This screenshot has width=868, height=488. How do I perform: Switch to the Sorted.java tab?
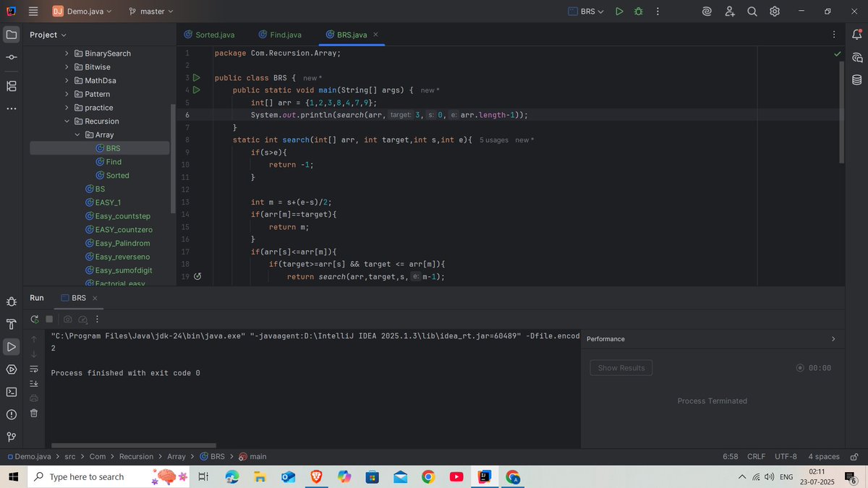pos(209,34)
